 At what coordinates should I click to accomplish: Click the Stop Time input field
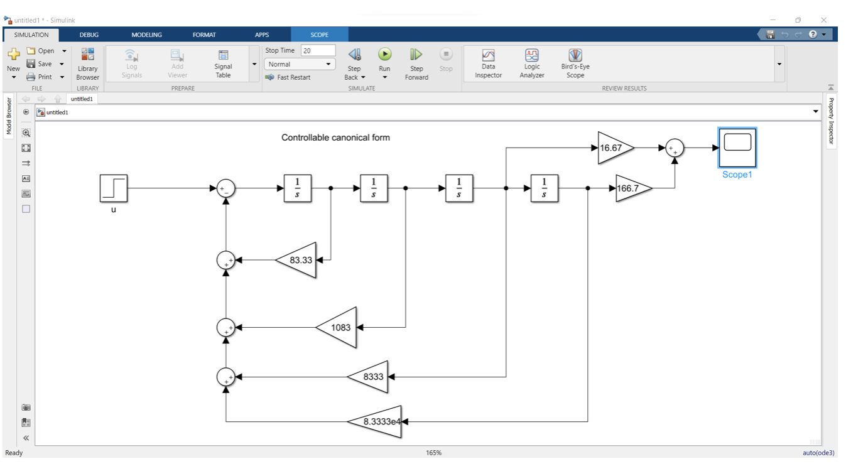point(317,50)
